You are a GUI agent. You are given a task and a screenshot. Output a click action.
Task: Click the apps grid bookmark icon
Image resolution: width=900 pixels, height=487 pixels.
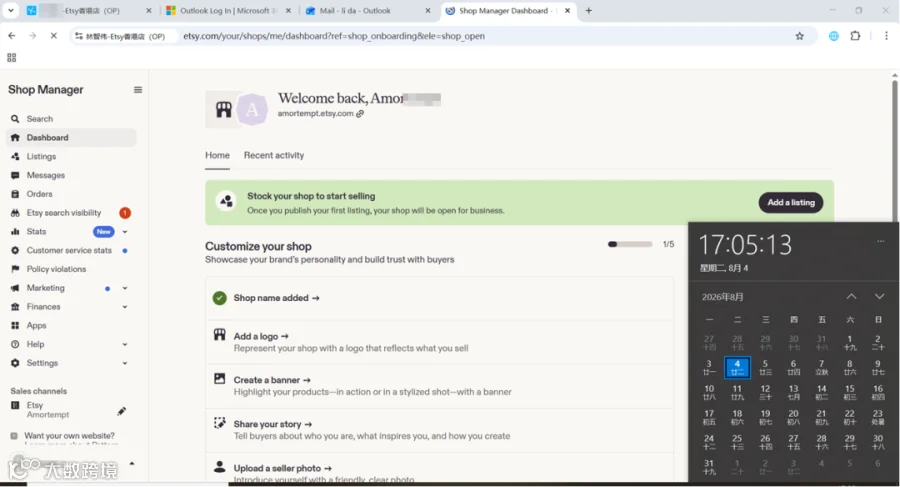[11, 57]
